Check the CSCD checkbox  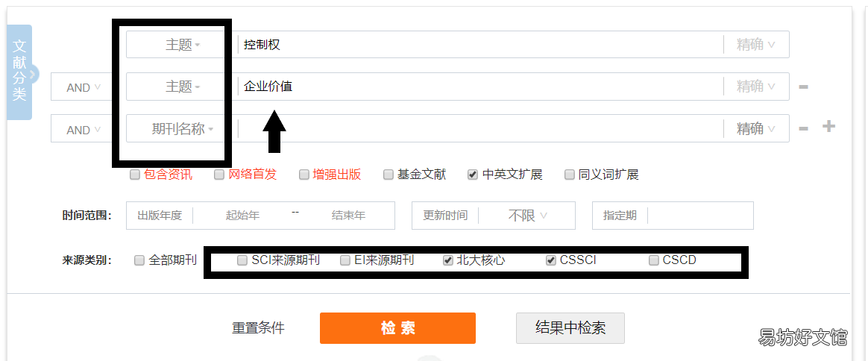click(654, 260)
